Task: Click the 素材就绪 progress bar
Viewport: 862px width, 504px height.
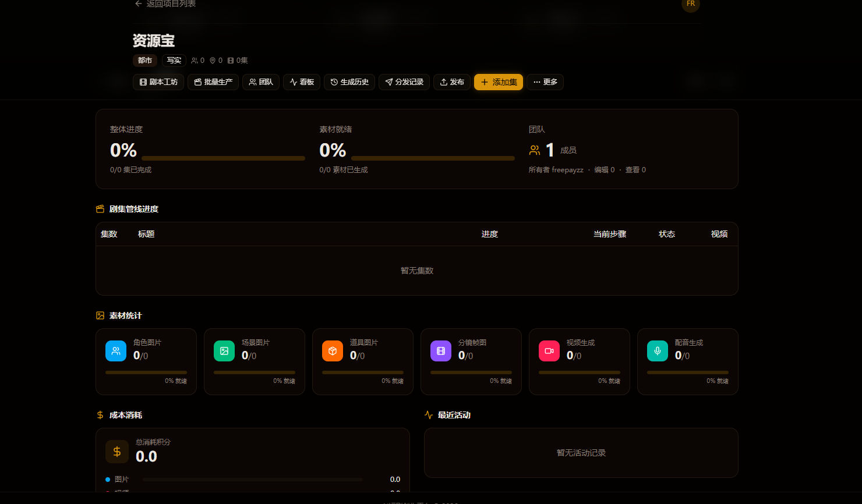Action: [x=433, y=158]
